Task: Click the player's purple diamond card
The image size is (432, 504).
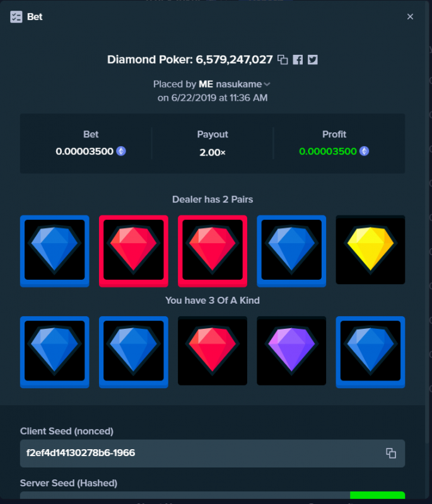Action: tap(291, 351)
